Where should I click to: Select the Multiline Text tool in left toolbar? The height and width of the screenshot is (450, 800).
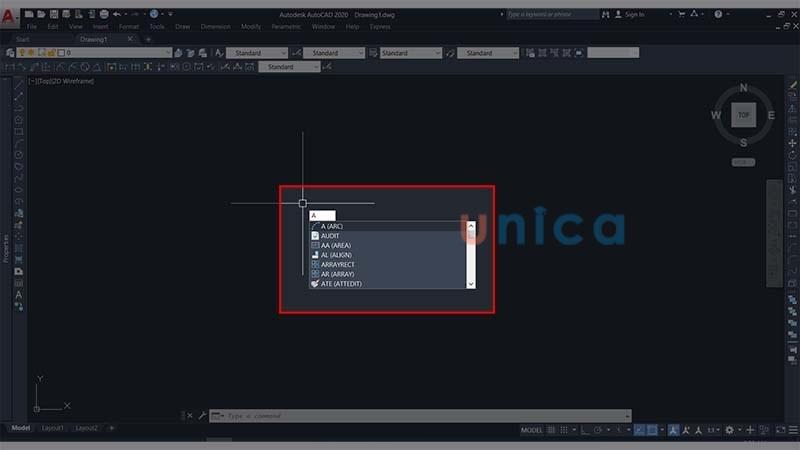tap(18, 295)
